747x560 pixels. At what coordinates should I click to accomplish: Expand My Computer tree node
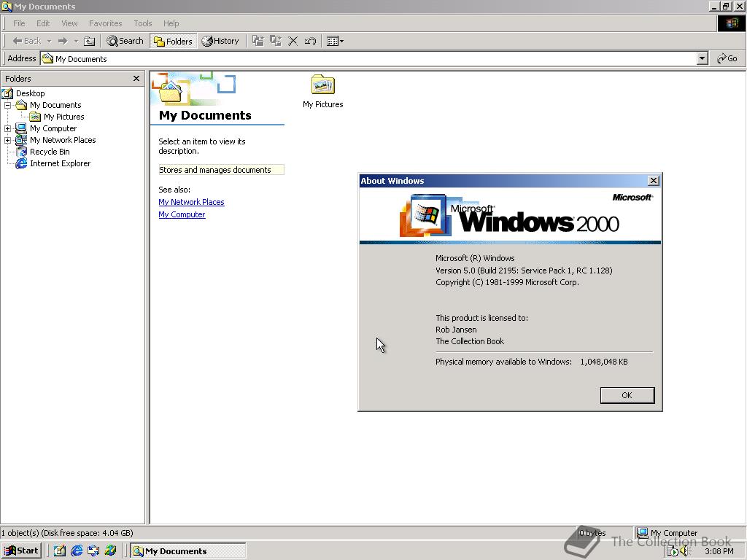coord(7,128)
